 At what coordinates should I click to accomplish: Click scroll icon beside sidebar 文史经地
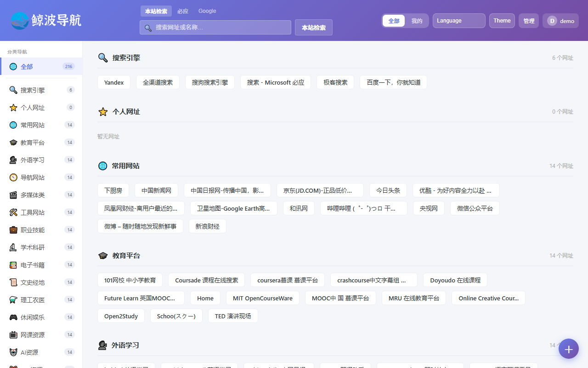(x=13, y=282)
